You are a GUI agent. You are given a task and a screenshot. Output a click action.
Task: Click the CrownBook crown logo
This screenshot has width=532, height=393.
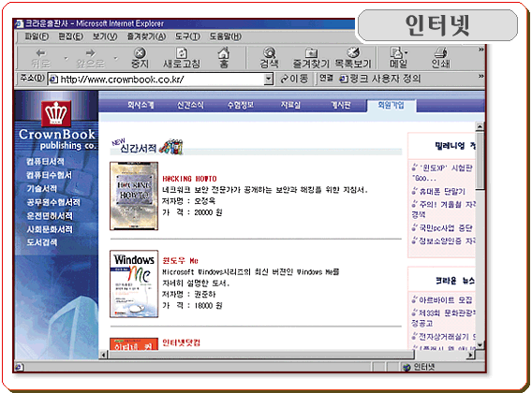pos(56,113)
